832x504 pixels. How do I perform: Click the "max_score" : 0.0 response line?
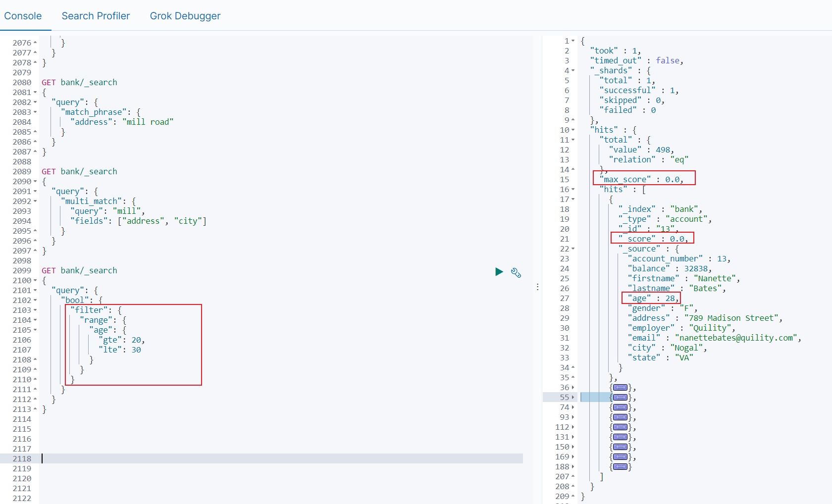(x=641, y=179)
